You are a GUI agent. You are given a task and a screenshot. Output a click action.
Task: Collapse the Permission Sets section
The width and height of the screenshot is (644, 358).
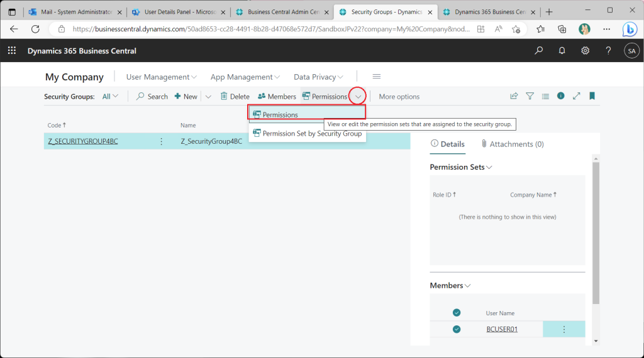(461, 167)
